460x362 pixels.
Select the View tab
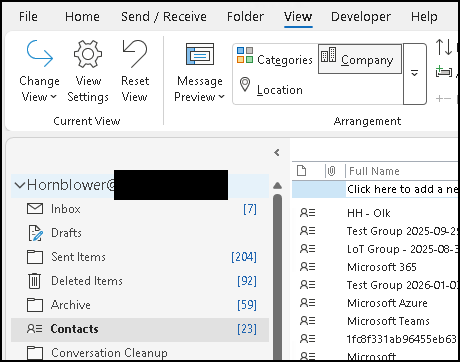[x=298, y=16]
